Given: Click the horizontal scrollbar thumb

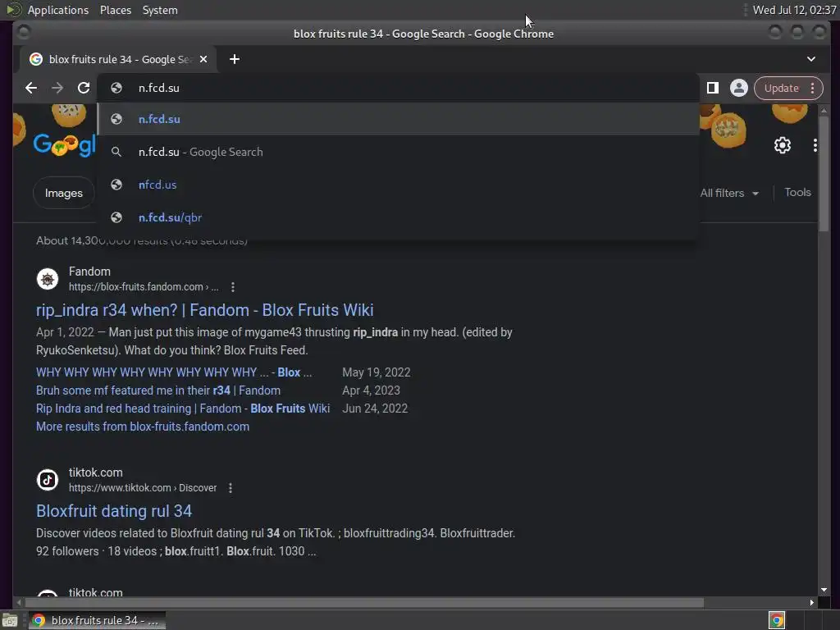Looking at the screenshot, I should tap(364, 603).
